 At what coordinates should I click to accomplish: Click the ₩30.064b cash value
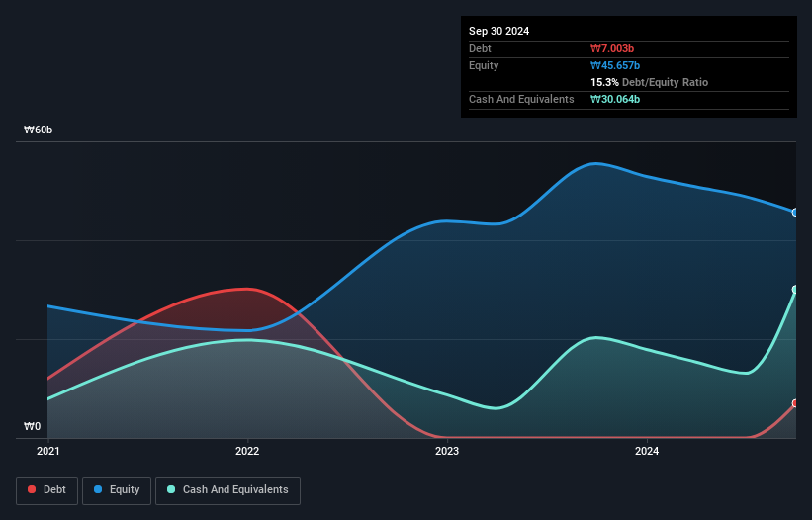pyautogui.click(x=615, y=99)
